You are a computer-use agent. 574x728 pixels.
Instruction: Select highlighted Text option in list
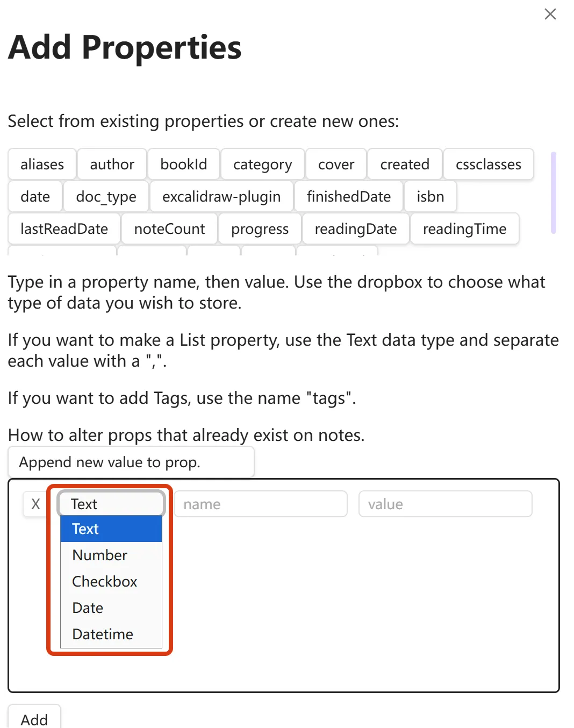point(86,529)
